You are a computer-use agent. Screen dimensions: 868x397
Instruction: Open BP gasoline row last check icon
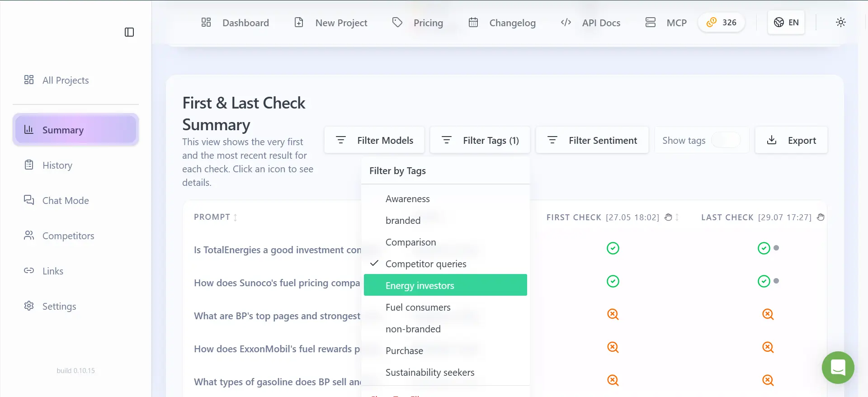click(x=768, y=380)
